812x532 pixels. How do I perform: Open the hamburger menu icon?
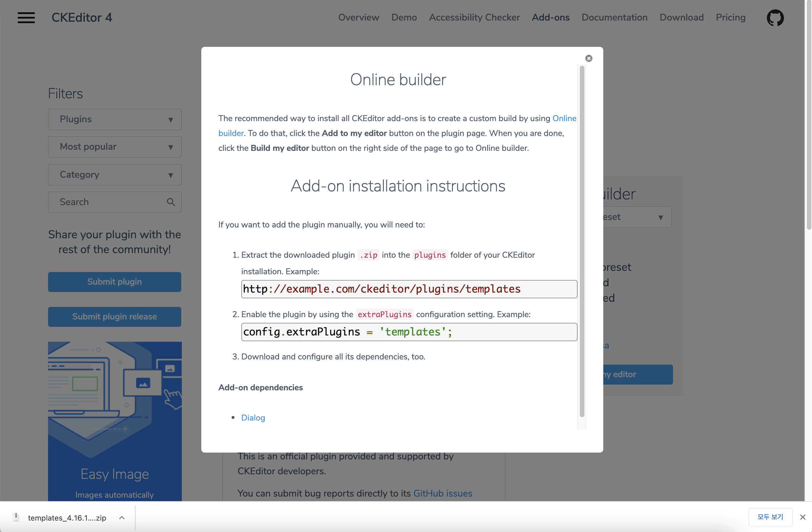(x=26, y=18)
